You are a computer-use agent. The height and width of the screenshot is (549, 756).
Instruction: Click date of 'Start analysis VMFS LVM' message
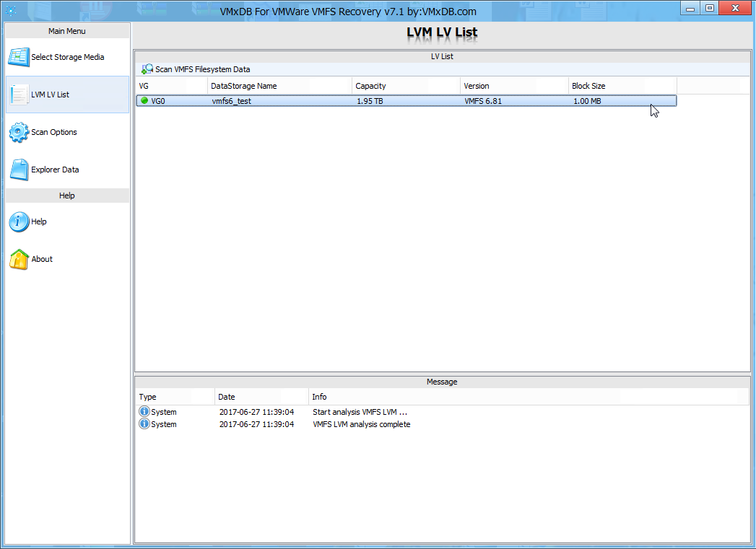[x=256, y=412]
